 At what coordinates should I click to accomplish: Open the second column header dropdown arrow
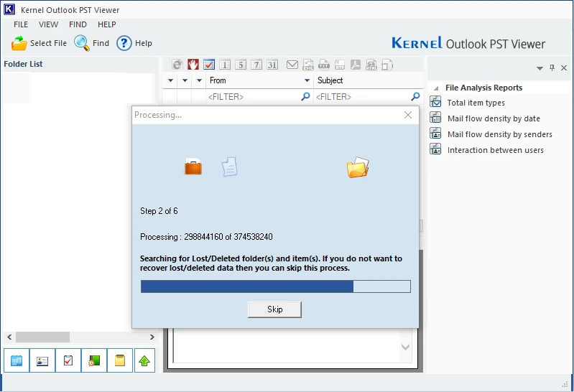pyautogui.click(x=185, y=80)
